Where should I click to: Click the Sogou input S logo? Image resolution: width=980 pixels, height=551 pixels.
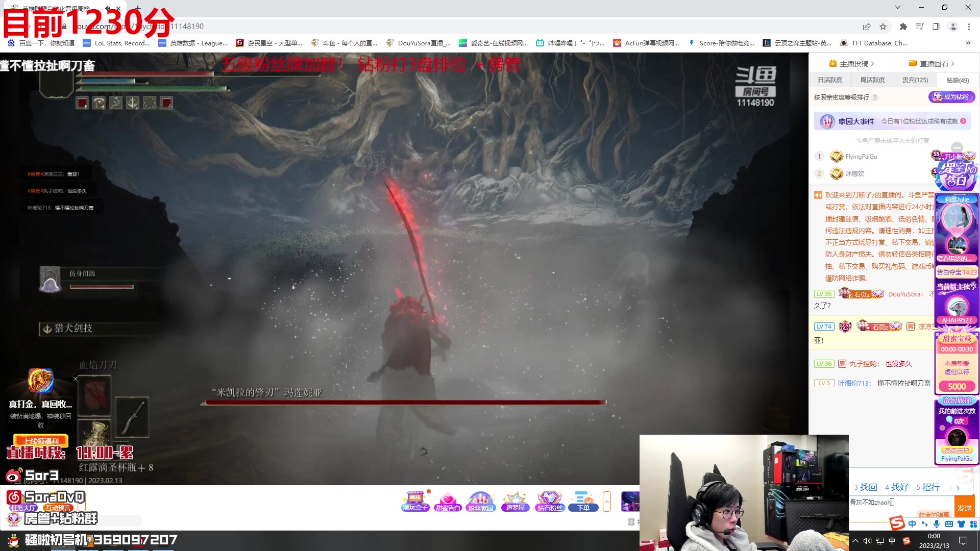897,523
